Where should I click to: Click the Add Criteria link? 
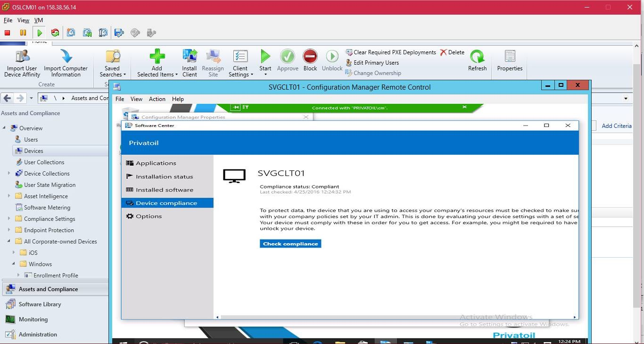coord(616,126)
